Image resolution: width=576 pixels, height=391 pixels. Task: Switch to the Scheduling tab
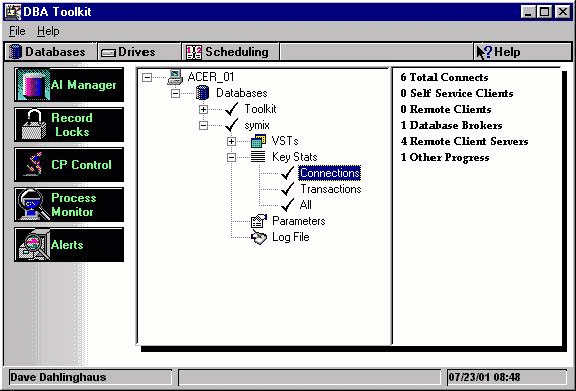pyautogui.click(x=230, y=52)
